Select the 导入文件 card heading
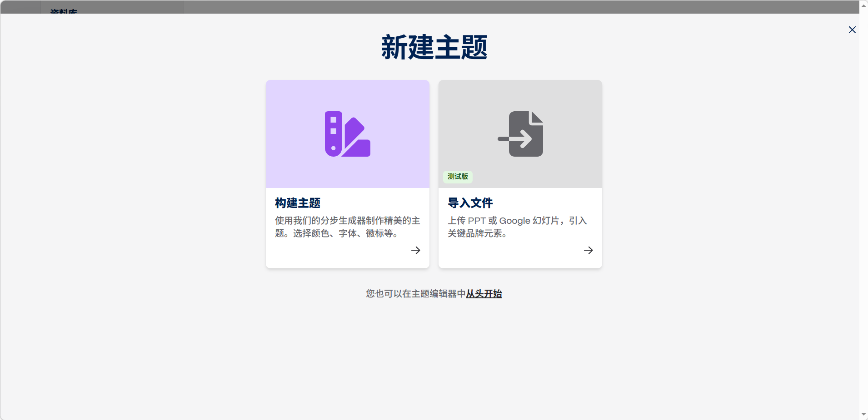Screen dimensions: 868x420 coord(470,203)
